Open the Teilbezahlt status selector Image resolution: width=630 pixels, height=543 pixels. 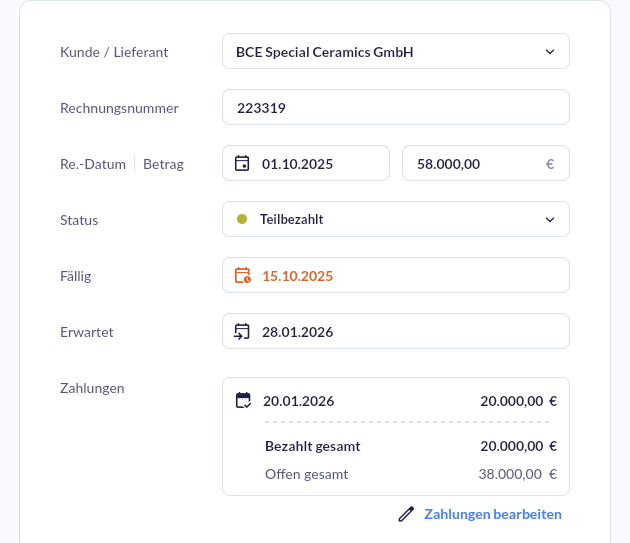coord(395,219)
